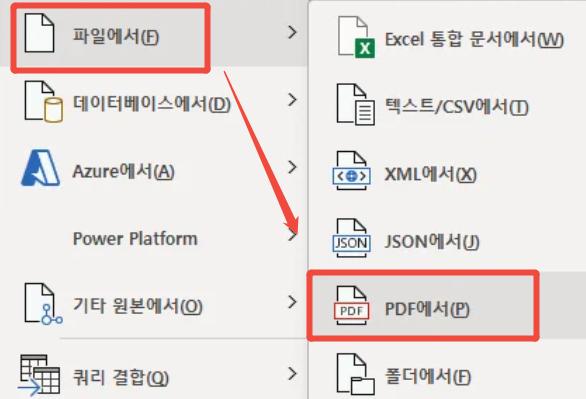586x399 pixels.
Task: Open the 데이터베이스에서(D) menu entry
Action: (x=153, y=101)
